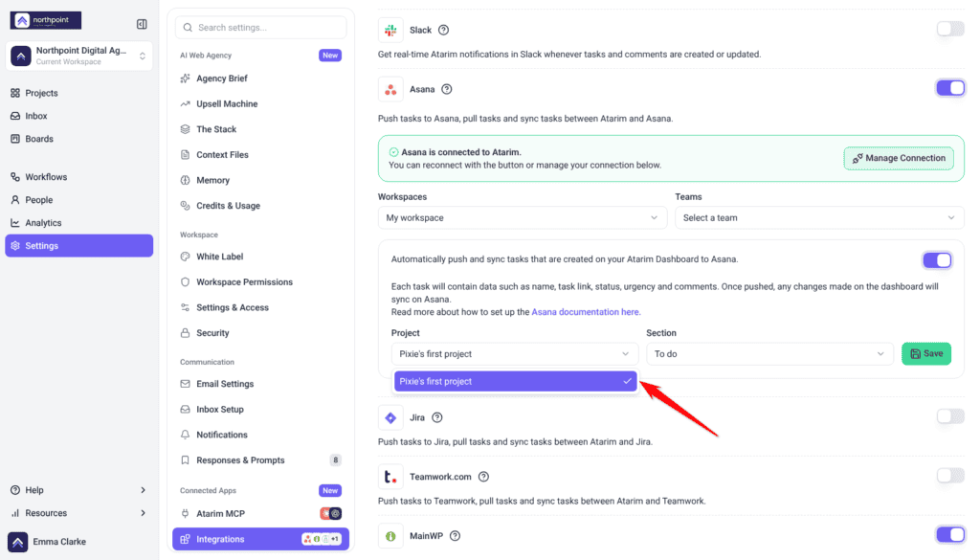The width and height of the screenshot is (980, 560).
Task: Click the workspace avatar icon
Action: [x=21, y=56]
